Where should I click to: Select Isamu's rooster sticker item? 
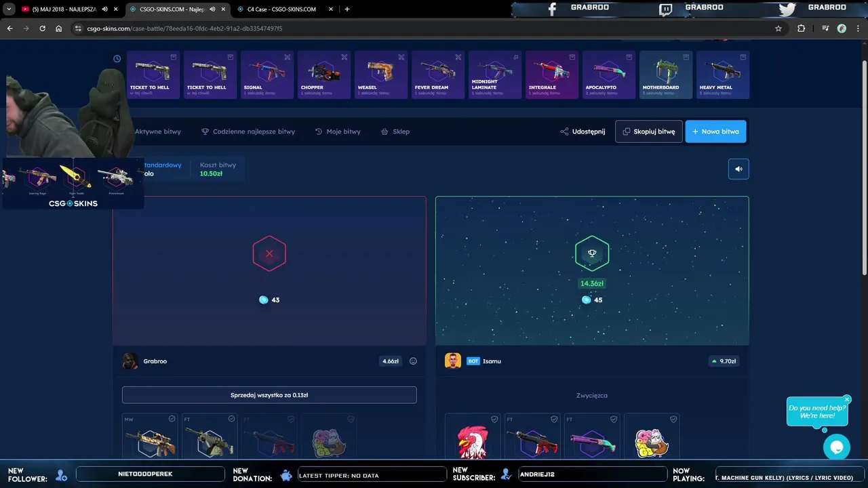[x=473, y=437]
